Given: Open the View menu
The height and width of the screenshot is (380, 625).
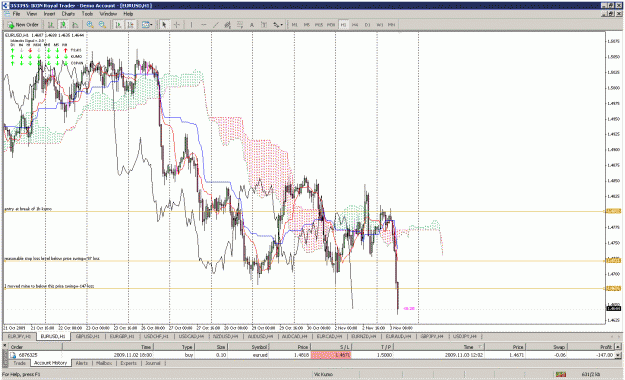Looking at the screenshot, I should click(x=32, y=14).
